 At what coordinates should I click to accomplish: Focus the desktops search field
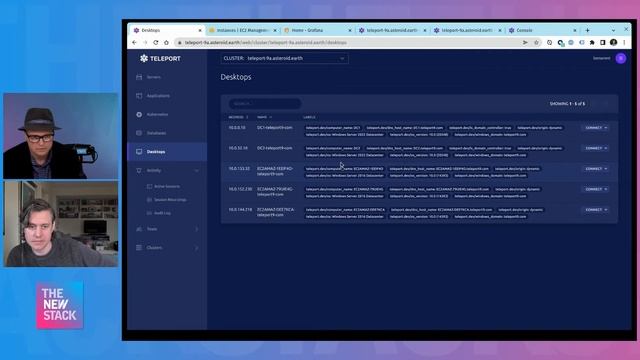264,104
